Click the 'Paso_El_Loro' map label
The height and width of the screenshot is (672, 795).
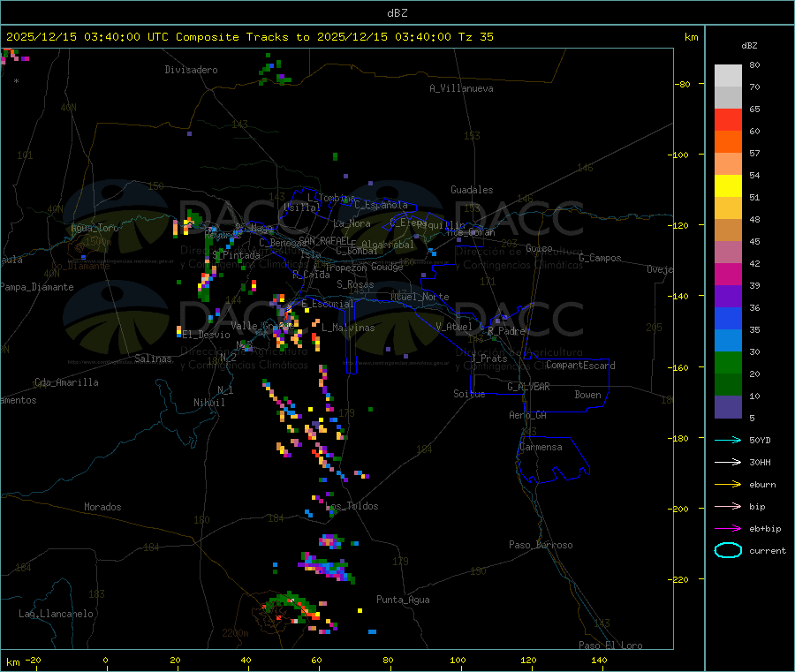click(611, 646)
